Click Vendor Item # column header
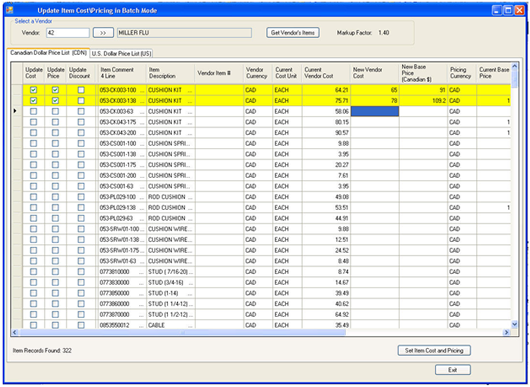This screenshot has height=387, width=530. pos(219,73)
